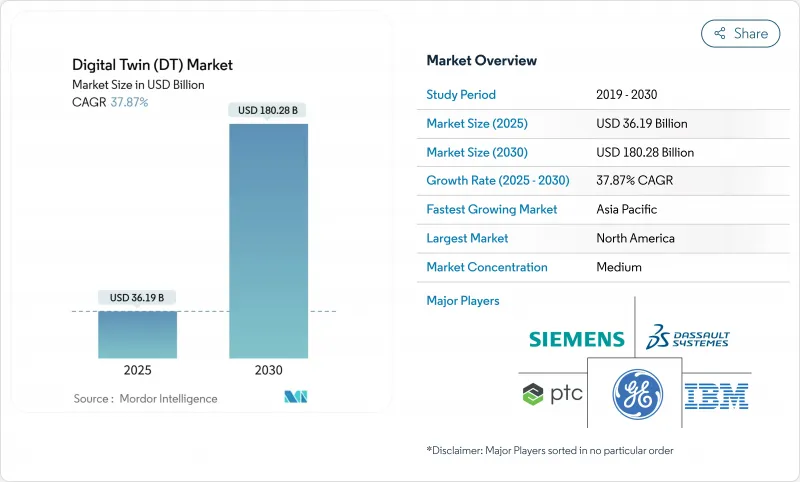The height and width of the screenshot is (482, 800).
Task: Click the Asia Pacific value
Action: [626, 210]
